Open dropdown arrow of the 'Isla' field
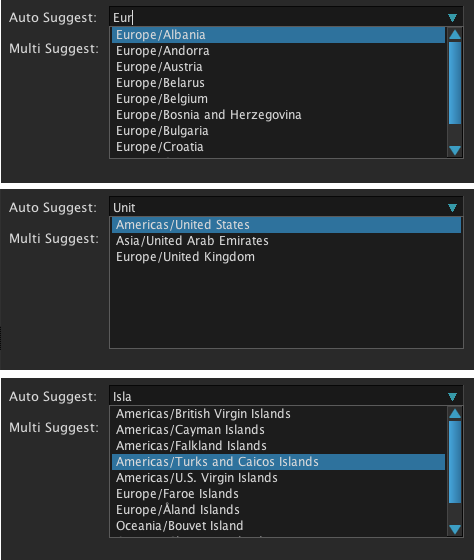Screen dimensions: 474x560 point(452,396)
